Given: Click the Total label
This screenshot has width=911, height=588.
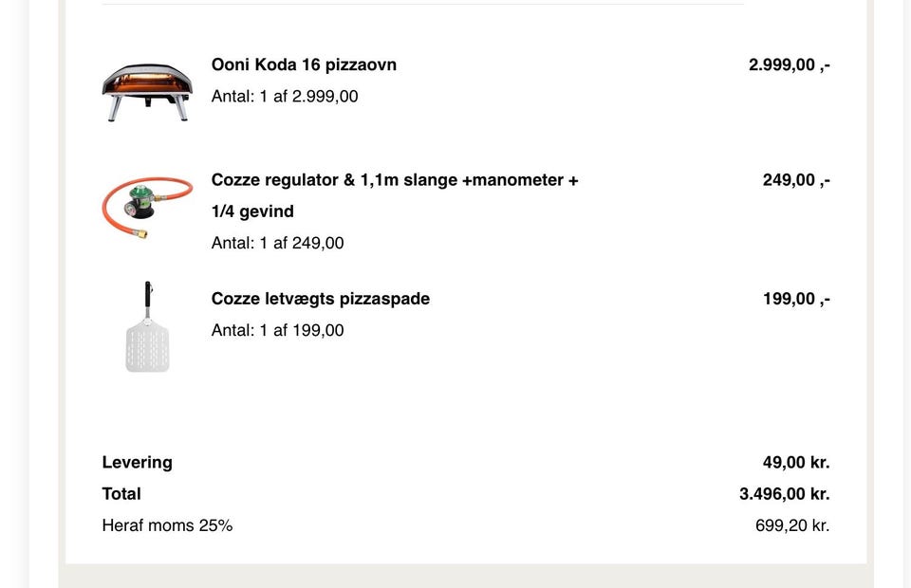Looking at the screenshot, I should pos(121,494).
